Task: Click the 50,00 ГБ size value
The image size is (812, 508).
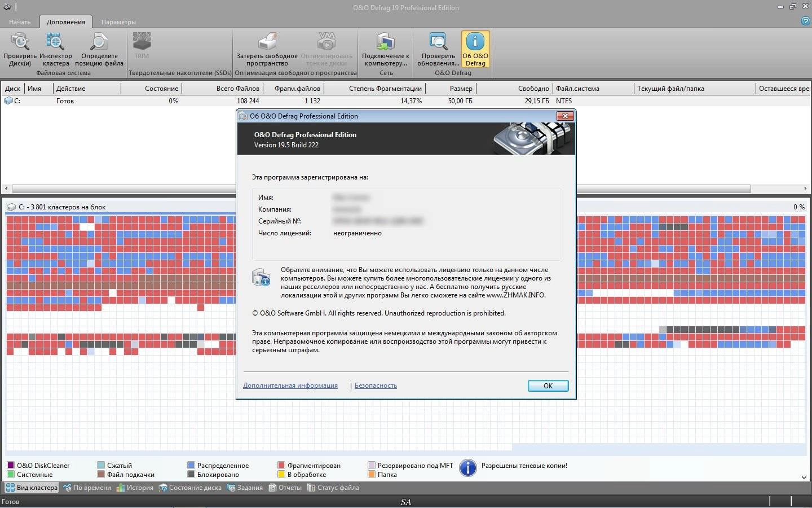Action: tap(460, 101)
